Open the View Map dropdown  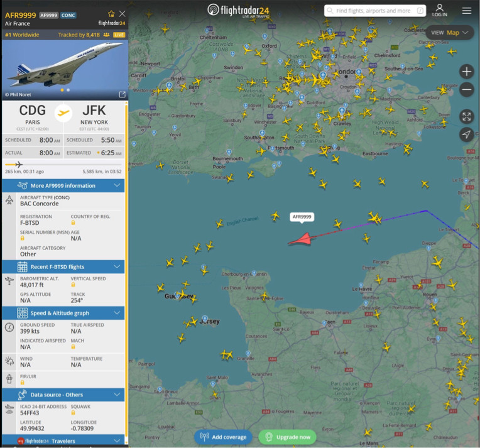(449, 33)
